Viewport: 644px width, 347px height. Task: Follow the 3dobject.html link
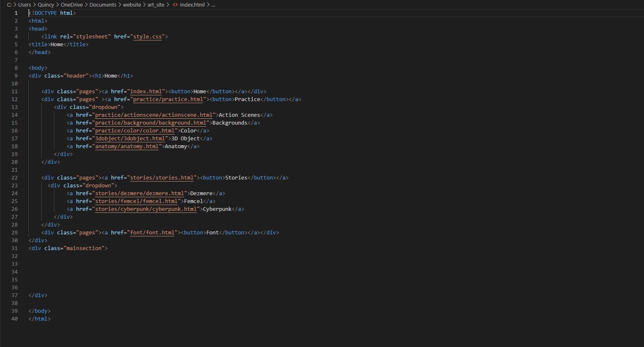130,138
